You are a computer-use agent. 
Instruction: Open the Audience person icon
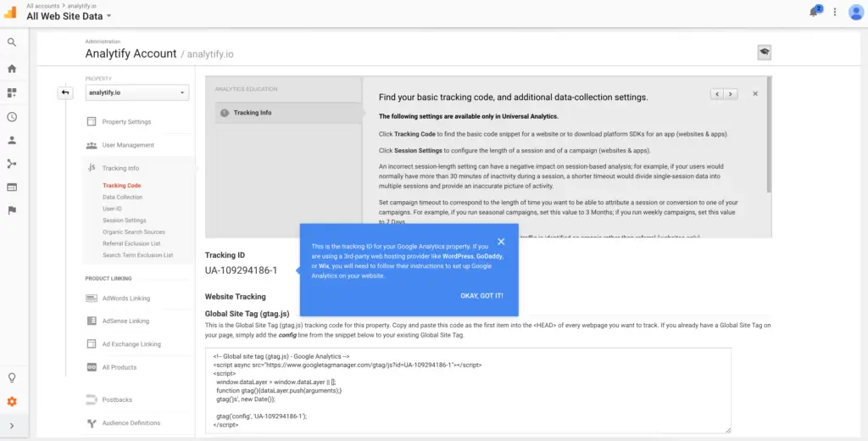(12, 140)
